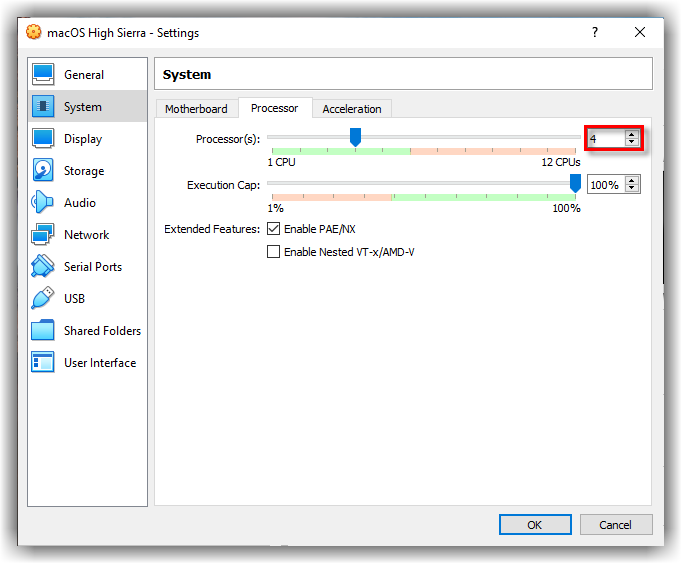The image size is (682, 564).
Task: Disable the Enable PAE/NX checkbox
Action: coord(274,229)
